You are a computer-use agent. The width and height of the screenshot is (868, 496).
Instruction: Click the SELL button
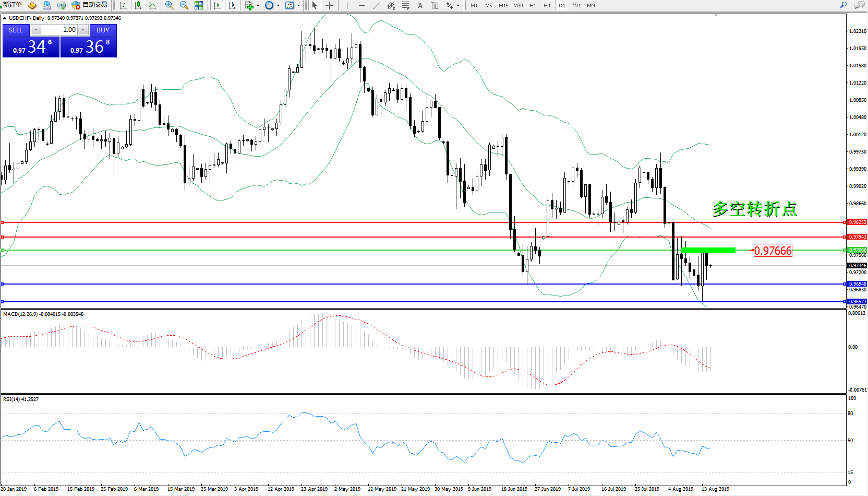[16, 30]
